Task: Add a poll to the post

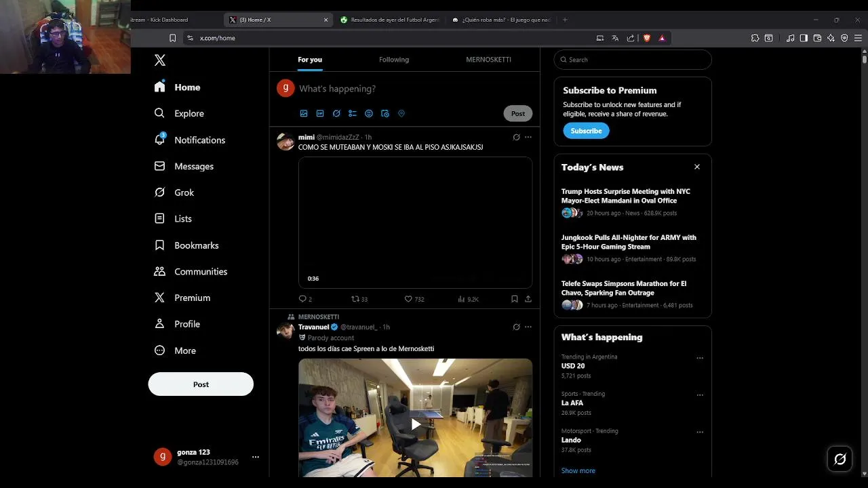Action: 353,113
